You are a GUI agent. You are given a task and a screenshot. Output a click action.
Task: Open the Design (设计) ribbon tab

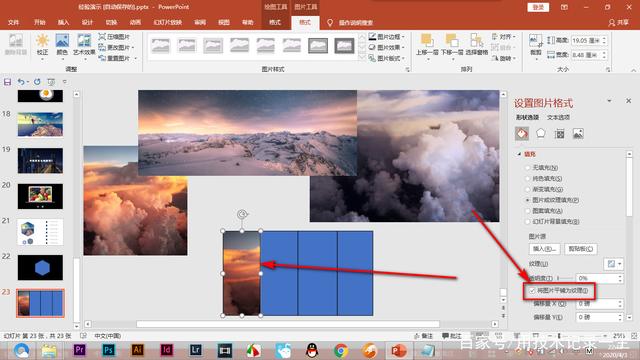87,22
